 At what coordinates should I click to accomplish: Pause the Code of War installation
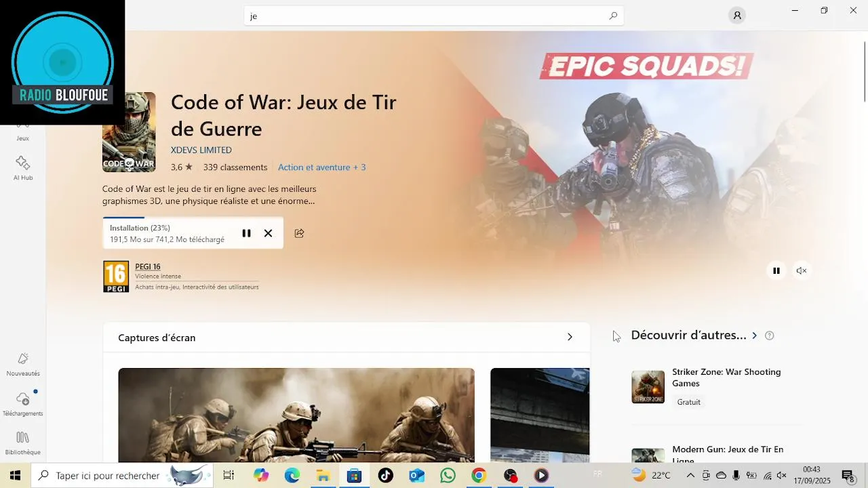(246, 233)
